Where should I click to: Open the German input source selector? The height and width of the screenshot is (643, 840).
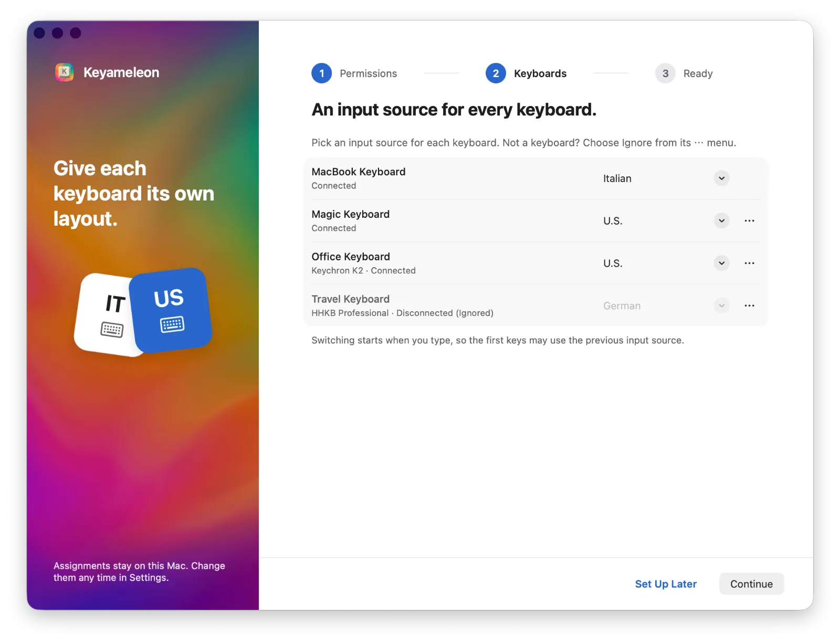tap(666, 305)
